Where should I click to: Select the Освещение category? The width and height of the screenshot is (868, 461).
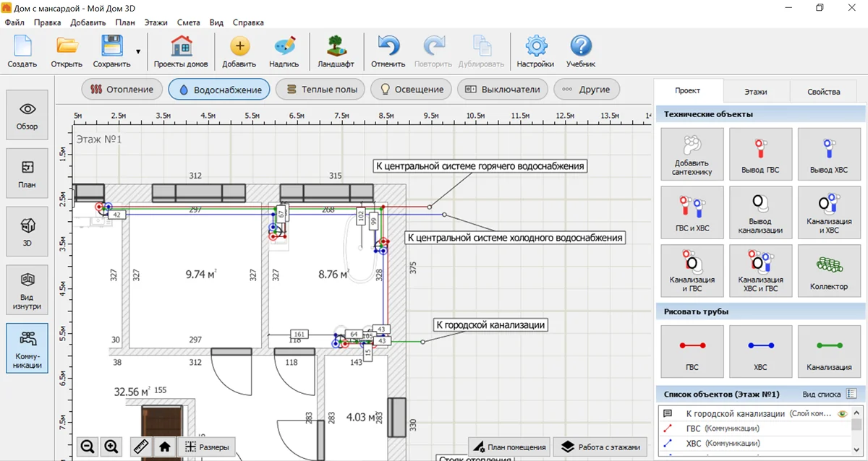coord(412,90)
